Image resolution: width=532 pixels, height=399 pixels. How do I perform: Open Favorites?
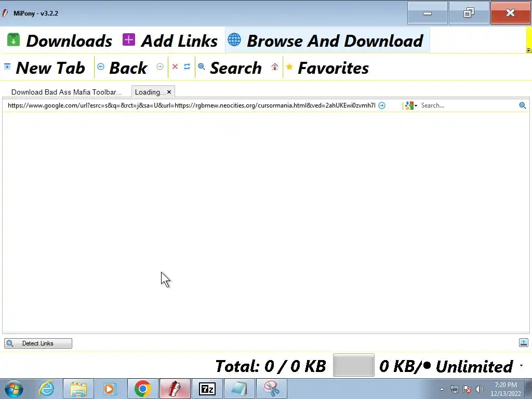(x=327, y=68)
